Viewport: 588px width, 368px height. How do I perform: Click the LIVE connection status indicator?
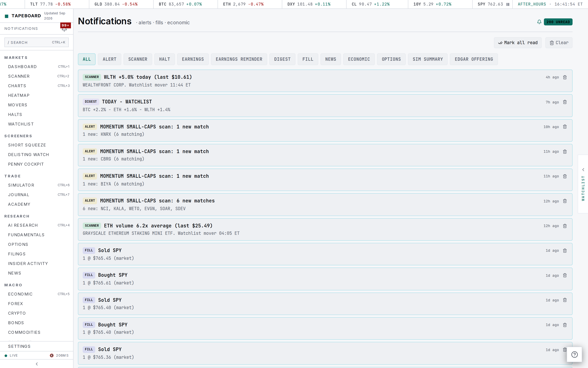11,356
